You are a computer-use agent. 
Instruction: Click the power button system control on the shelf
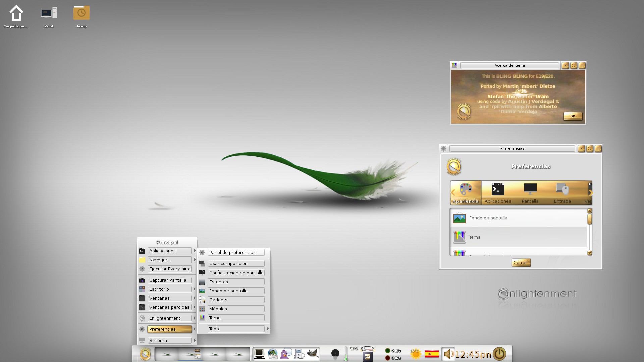click(499, 354)
